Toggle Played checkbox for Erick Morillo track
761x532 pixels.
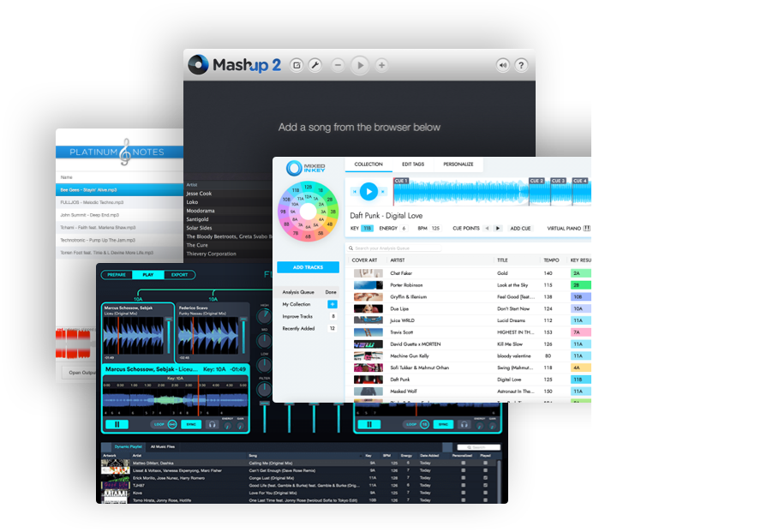click(485, 478)
